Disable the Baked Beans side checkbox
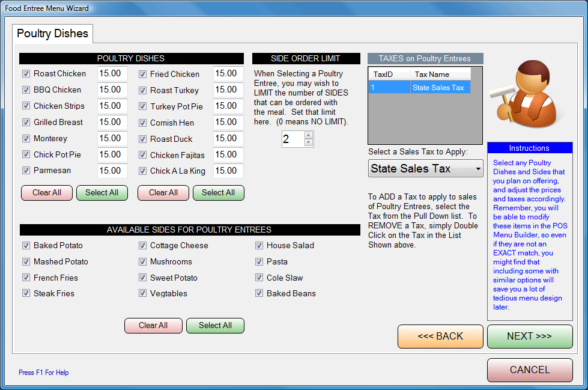Screen dimensions: 588x390 [x=259, y=294]
